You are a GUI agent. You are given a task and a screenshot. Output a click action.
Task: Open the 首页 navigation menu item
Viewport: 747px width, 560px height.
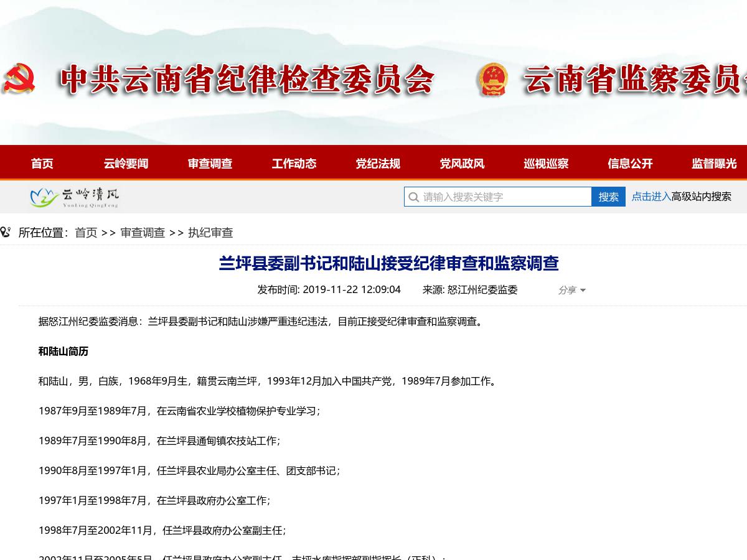point(42,164)
